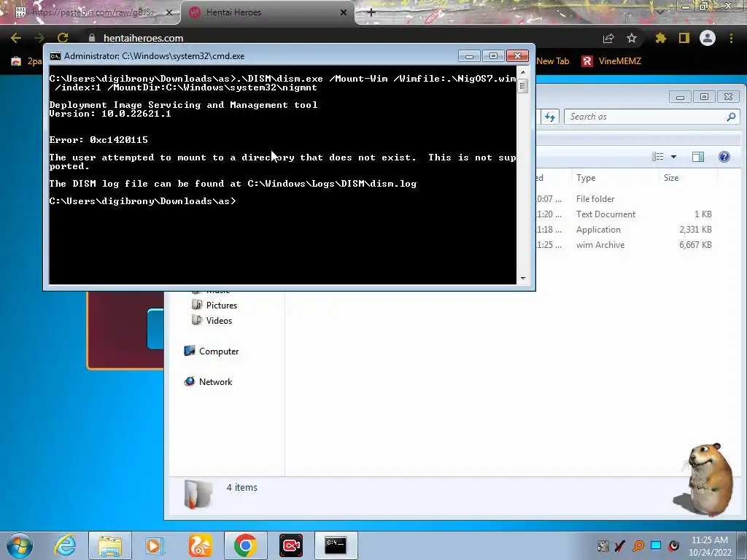Viewport: 747px width, 560px height.
Task: Change Explorer view icon
Action: pos(658,157)
